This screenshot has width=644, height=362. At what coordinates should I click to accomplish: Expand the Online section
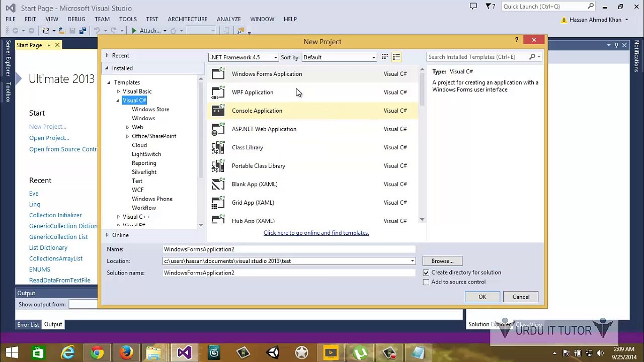(107, 235)
